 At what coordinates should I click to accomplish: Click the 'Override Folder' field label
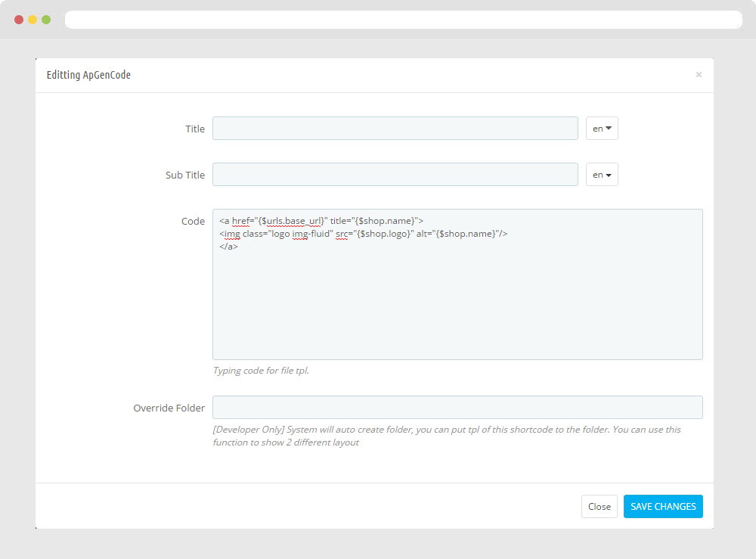(169, 408)
